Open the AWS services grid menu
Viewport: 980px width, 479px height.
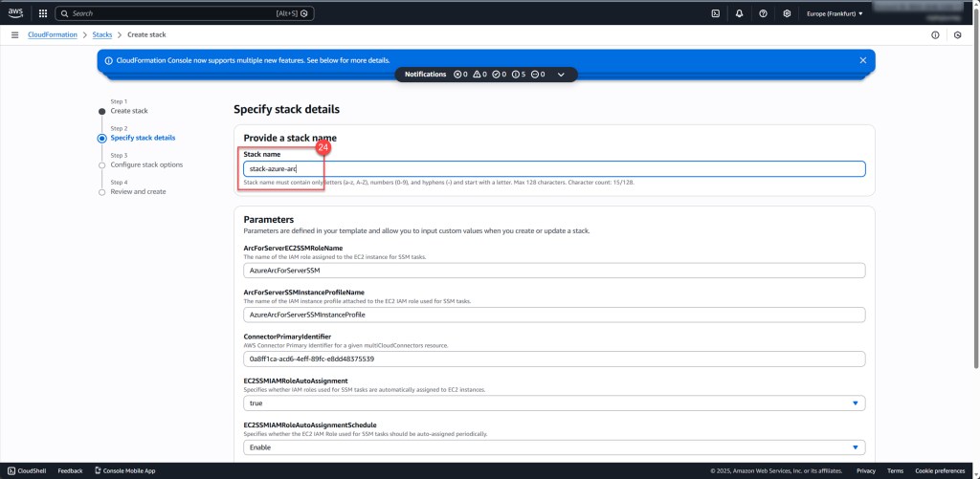tap(42, 13)
